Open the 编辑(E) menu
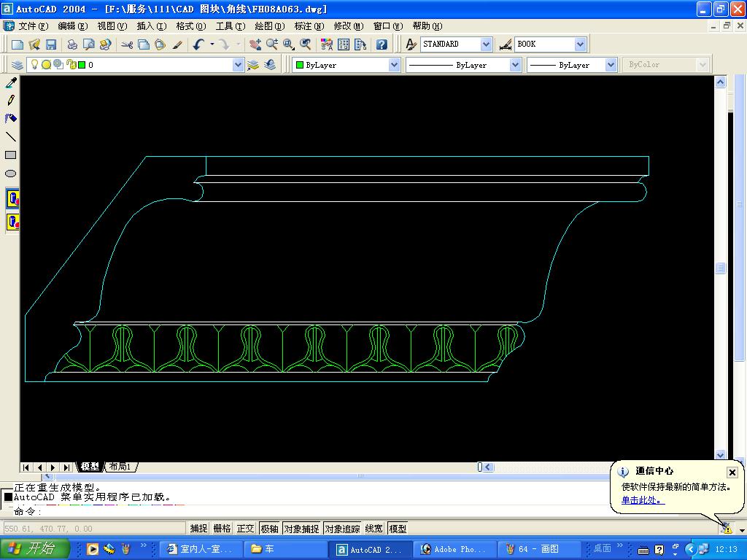 (72, 26)
